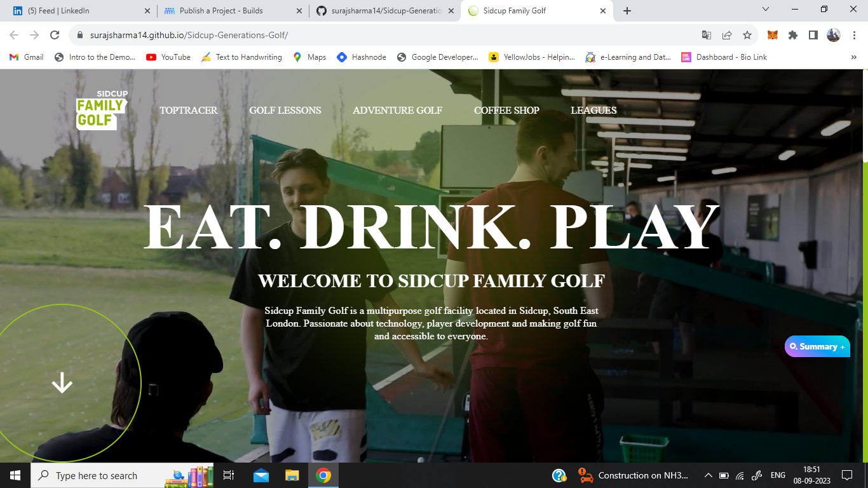Open Construction on NH3 news widget
The height and width of the screenshot is (488, 868).
pos(634,475)
